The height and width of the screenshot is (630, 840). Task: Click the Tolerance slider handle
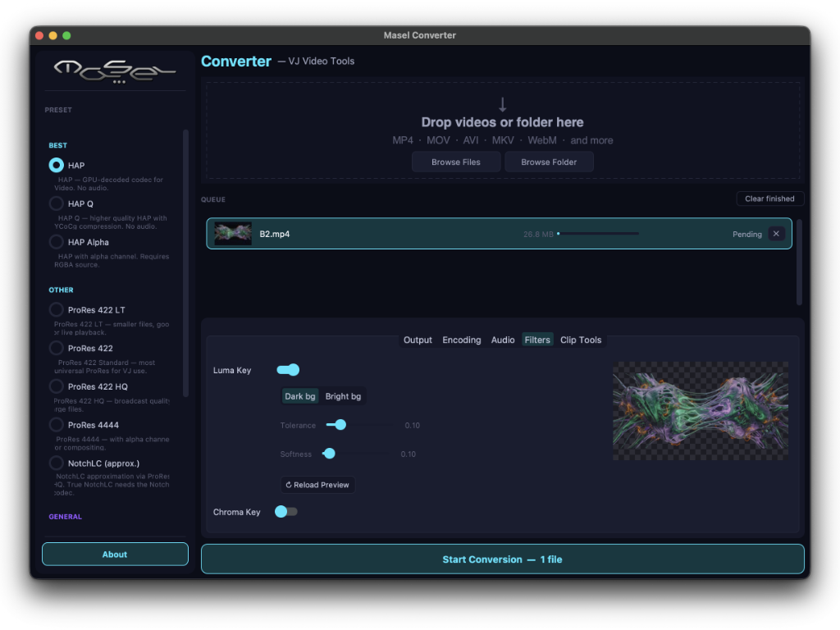pyautogui.click(x=340, y=425)
